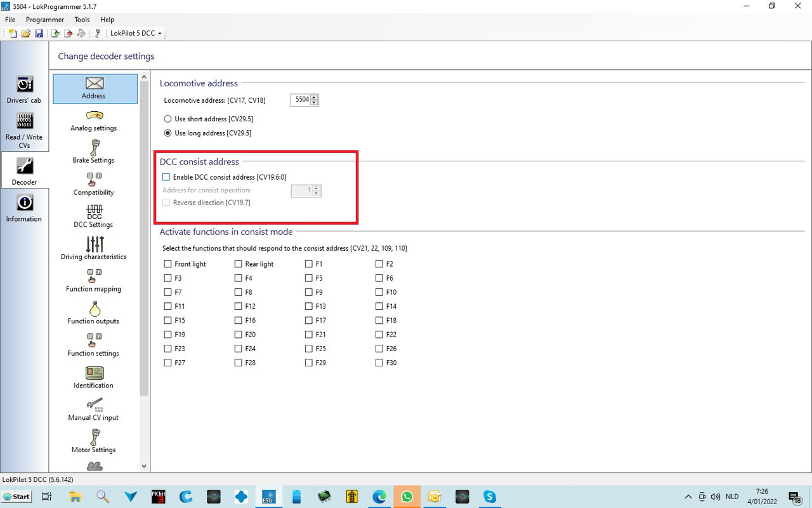The width and height of the screenshot is (812, 508).
Task: Open the LokPilot 5 DCC dropdown
Action: coord(136,33)
